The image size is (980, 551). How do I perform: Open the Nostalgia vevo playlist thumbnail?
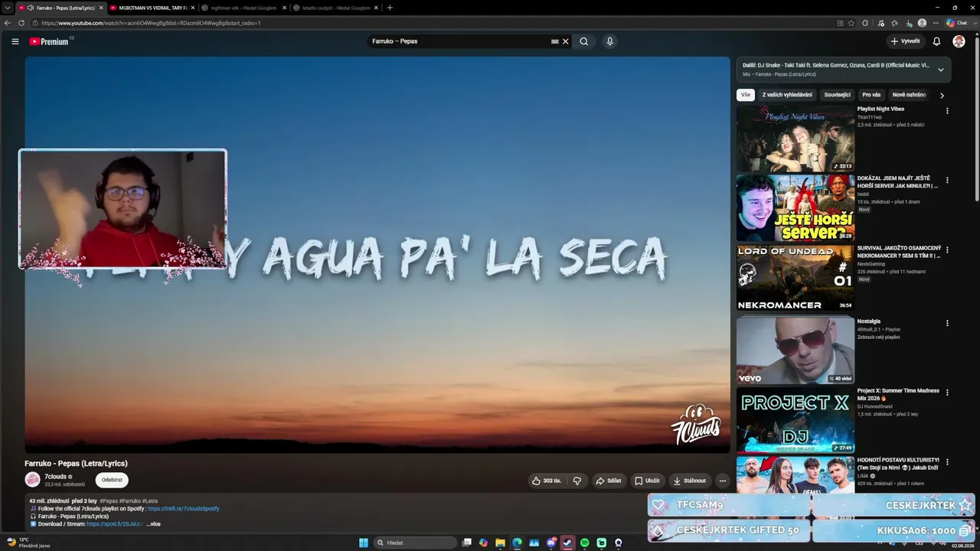click(x=795, y=350)
